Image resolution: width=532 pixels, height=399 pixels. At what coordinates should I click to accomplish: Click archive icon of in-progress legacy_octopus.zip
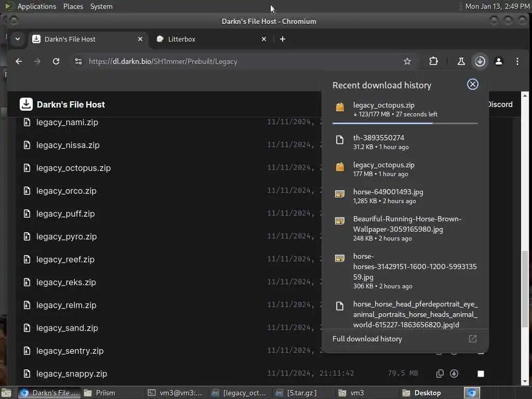click(340, 107)
